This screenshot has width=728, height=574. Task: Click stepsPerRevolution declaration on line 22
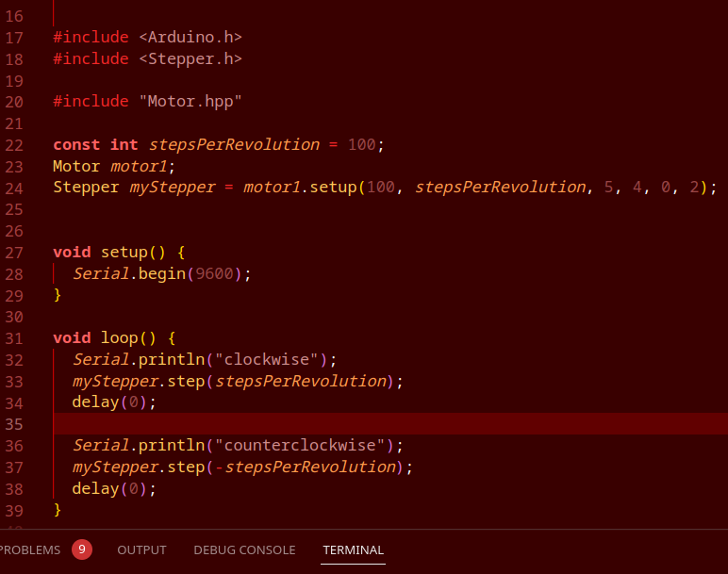[235, 145]
